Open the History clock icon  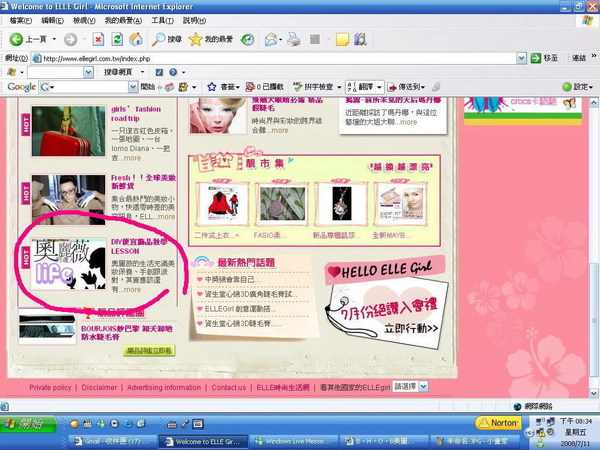click(247, 39)
